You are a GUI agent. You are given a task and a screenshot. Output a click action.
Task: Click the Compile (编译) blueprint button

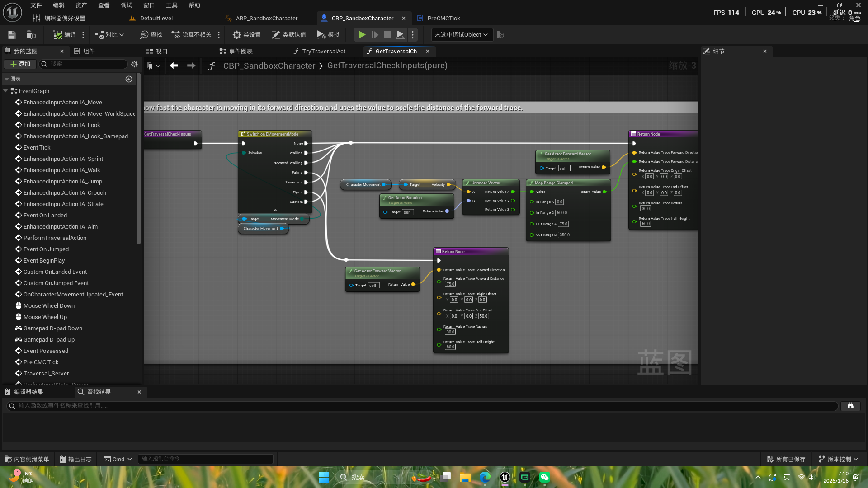pyautogui.click(x=64, y=35)
